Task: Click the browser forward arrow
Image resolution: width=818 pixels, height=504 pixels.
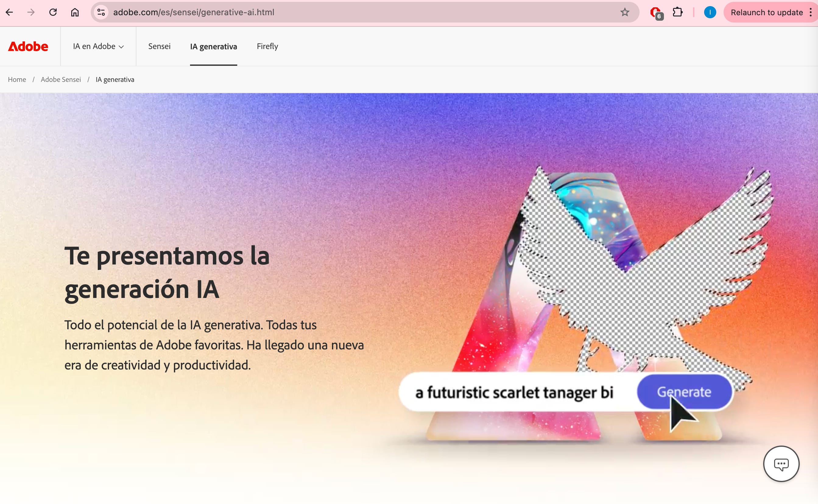Action: [31, 12]
